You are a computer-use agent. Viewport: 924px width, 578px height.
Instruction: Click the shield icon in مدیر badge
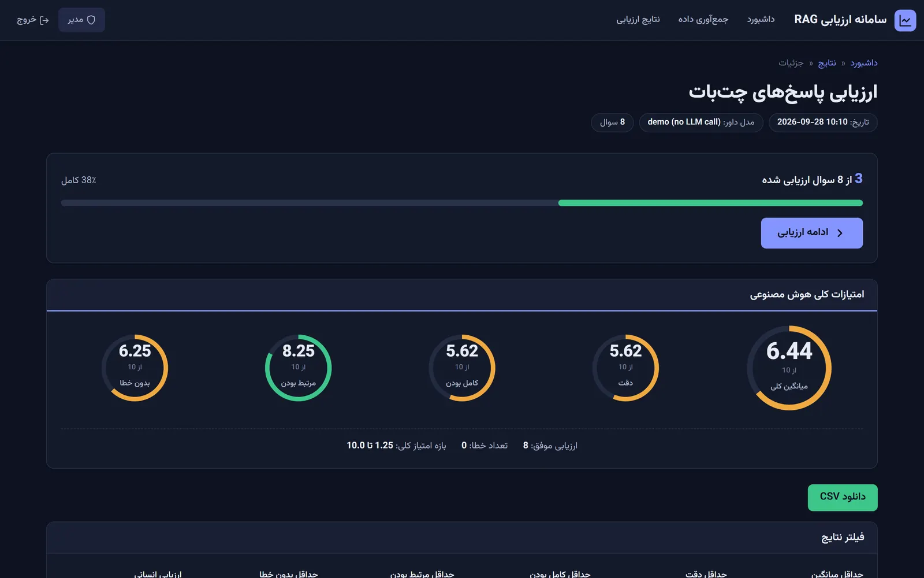pyautogui.click(x=91, y=20)
